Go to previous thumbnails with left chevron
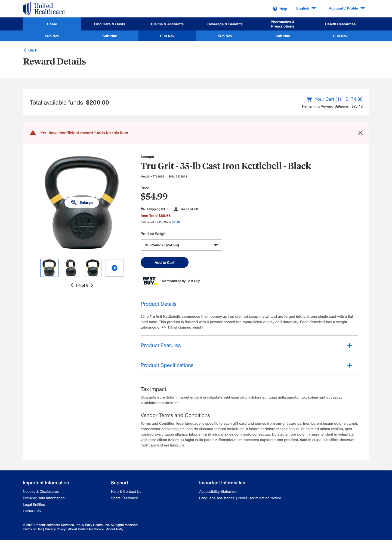 point(72,285)
